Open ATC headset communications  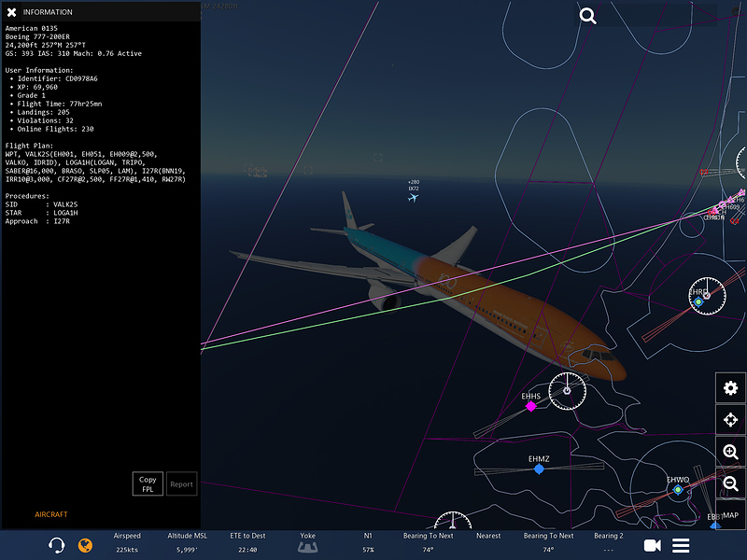point(57,545)
